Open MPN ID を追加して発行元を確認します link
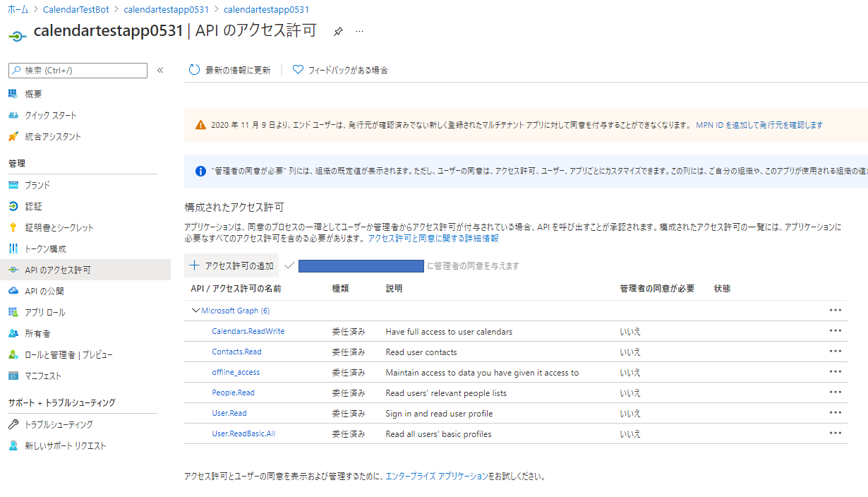This screenshot has width=868, height=497. click(x=759, y=125)
